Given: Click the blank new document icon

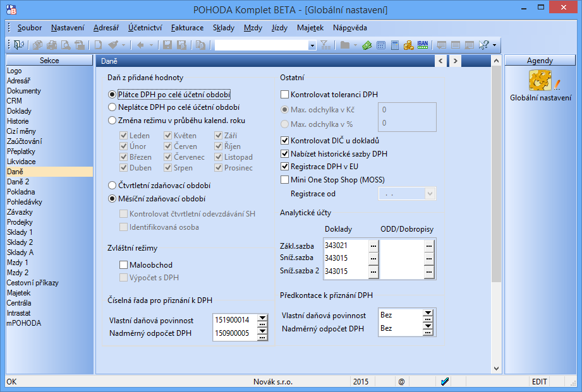Looking at the screenshot, I should click(99, 45).
